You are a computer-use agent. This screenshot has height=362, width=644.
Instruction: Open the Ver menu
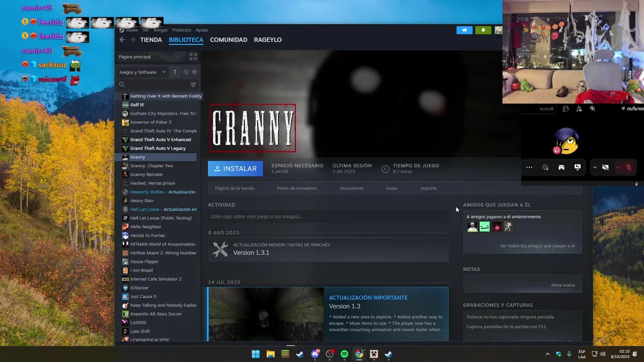click(x=145, y=30)
